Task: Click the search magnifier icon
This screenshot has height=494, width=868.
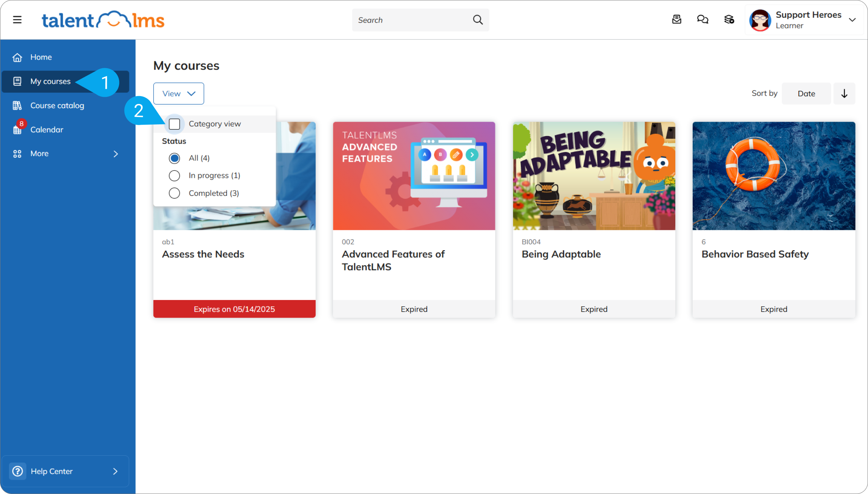Action: point(478,20)
